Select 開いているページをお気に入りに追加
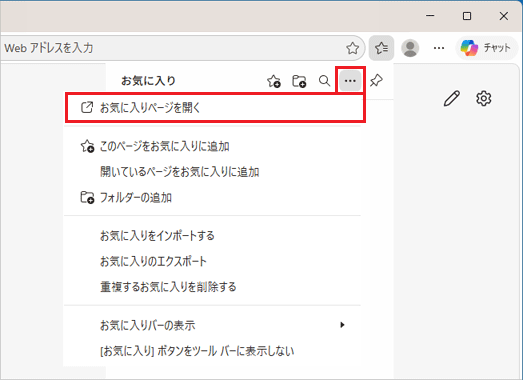This screenshot has height=380, width=523. (x=212, y=172)
